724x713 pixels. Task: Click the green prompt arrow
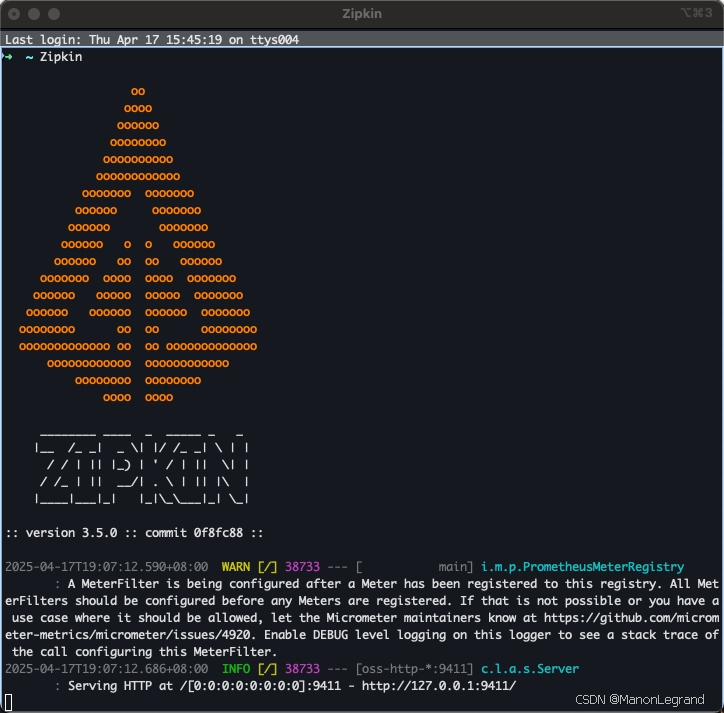point(7,56)
